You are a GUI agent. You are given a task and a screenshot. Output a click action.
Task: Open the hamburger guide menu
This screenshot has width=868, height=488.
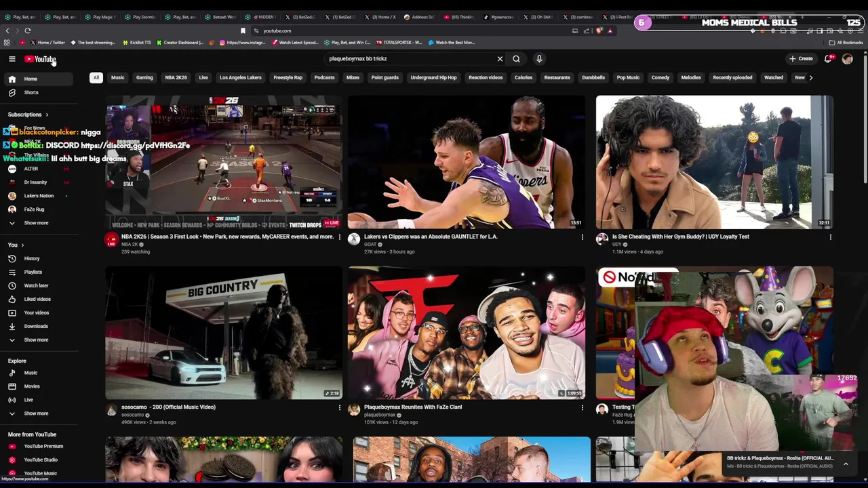(12, 59)
